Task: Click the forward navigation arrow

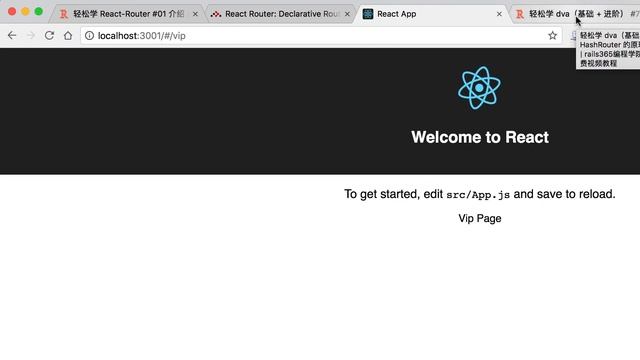Action: pyautogui.click(x=31, y=36)
